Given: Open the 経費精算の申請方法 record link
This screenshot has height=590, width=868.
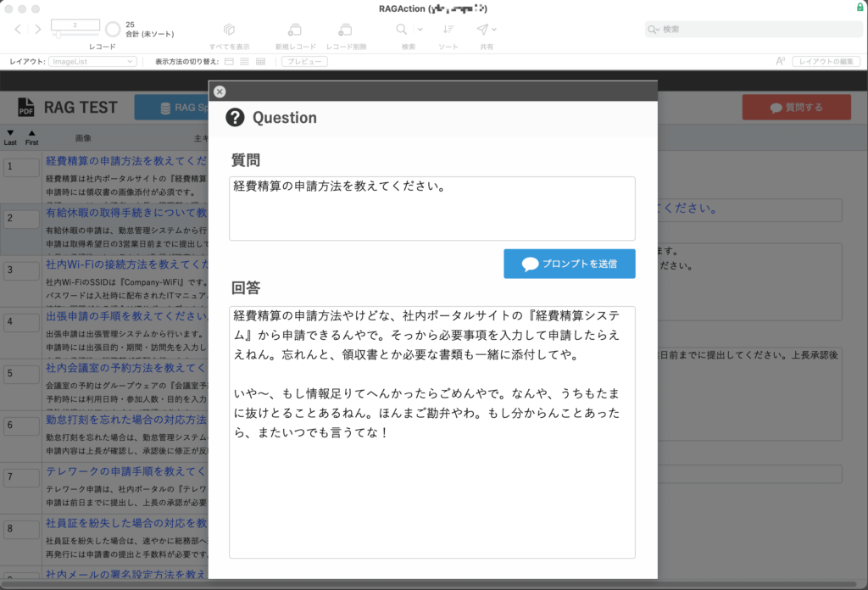Looking at the screenshot, I should [127, 160].
